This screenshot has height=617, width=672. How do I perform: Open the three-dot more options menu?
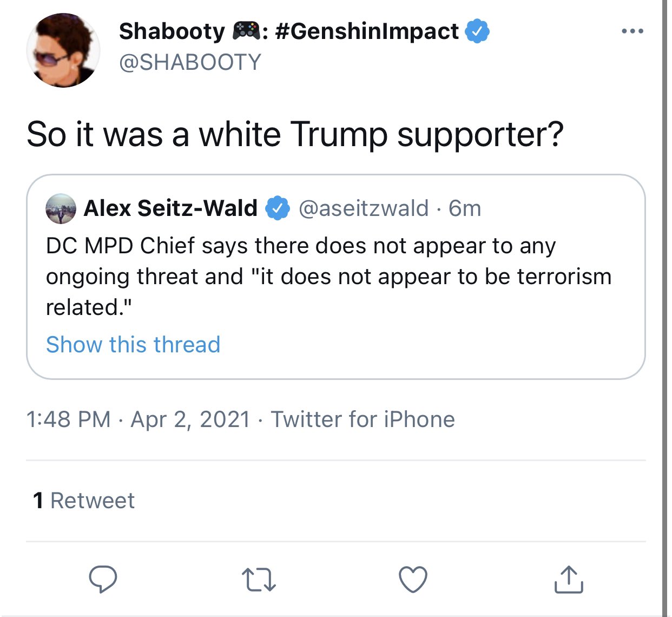coord(632,31)
